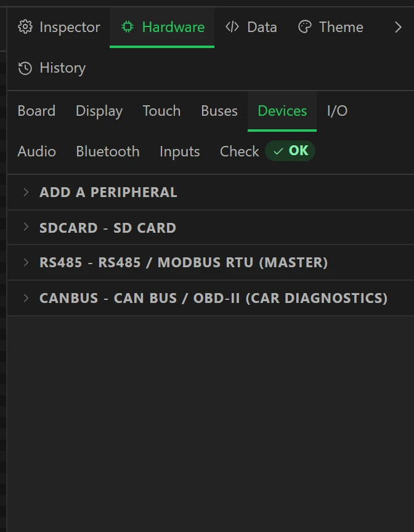The image size is (414, 532).
Task: Switch to the Board sub-tab
Action: tap(36, 111)
